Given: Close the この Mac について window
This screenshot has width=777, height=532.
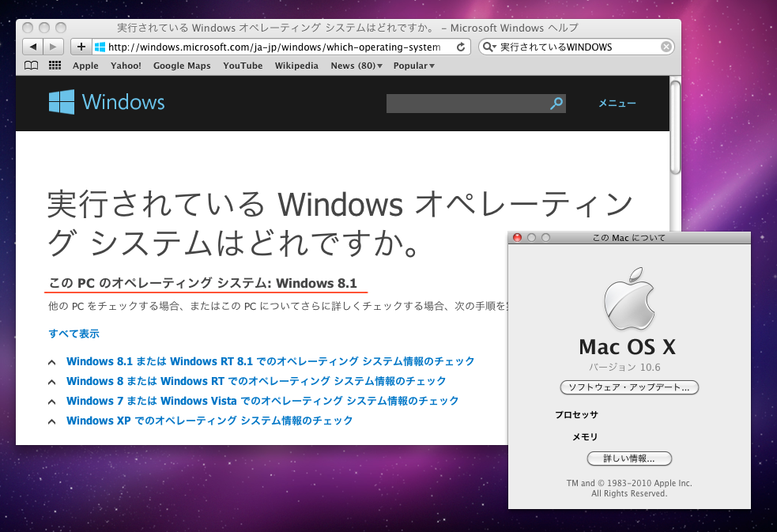Looking at the screenshot, I should pyautogui.click(x=517, y=238).
